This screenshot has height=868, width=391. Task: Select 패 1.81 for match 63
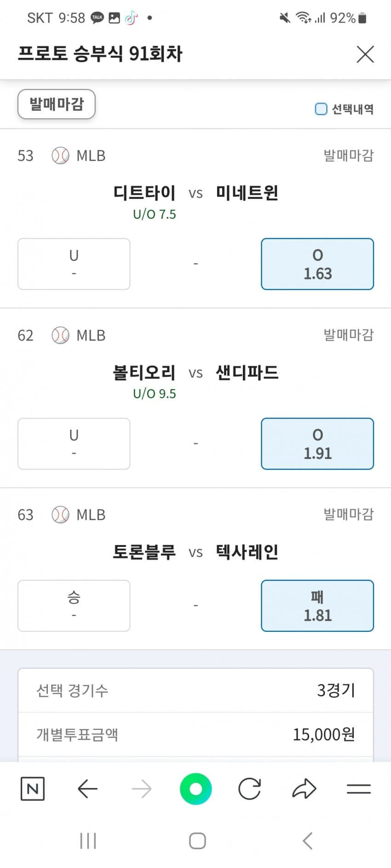pos(317,606)
